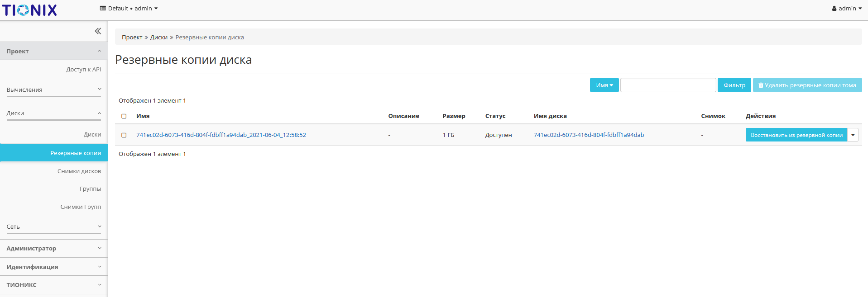Image resolution: width=868 pixels, height=297 pixels.
Task: Open the Имя filter dropdown
Action: [x=604, y=85]
